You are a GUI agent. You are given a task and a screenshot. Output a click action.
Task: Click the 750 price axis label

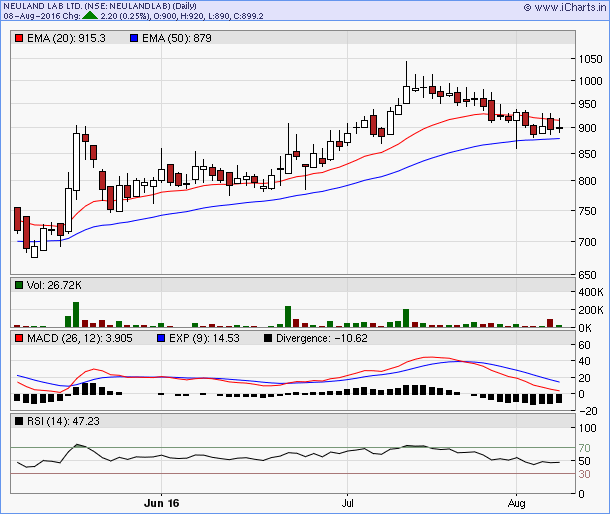[x=587, y=211]
